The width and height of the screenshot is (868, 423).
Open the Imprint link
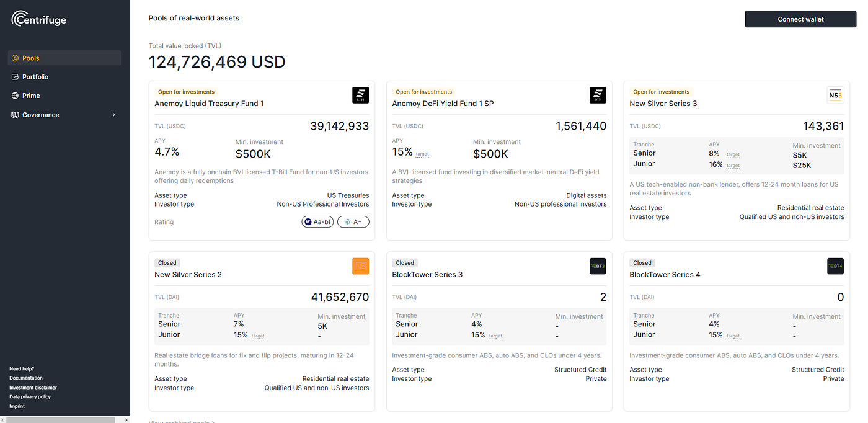tap(17, 406)
